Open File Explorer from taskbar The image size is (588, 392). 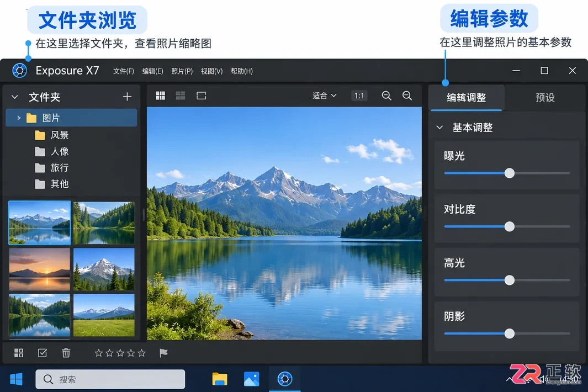coord(220,379)
